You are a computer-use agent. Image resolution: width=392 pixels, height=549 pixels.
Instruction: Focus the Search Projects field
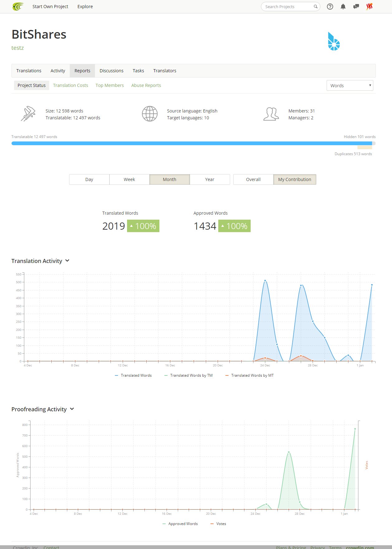coord(290,7)
